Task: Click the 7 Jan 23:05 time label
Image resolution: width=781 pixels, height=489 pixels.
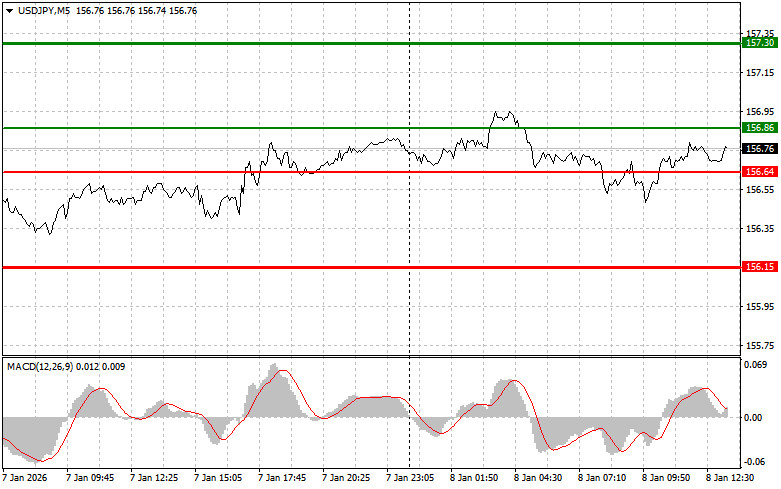Action: point(410,478)
